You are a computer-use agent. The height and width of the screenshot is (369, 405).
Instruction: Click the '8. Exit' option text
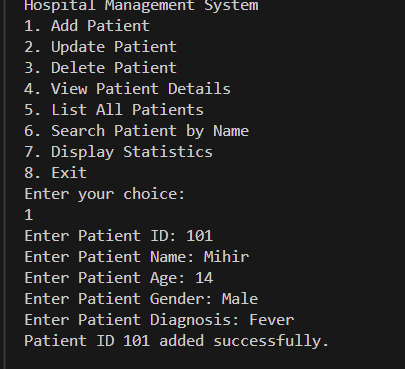pos(56,173)
